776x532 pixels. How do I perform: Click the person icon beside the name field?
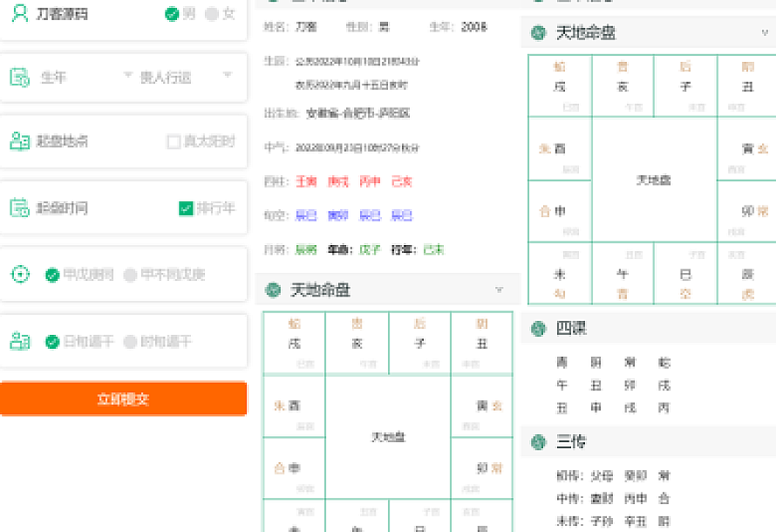pos(19,14)
